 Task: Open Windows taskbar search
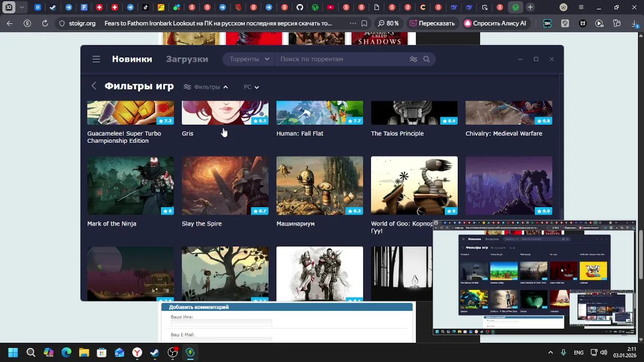(31, 352)
